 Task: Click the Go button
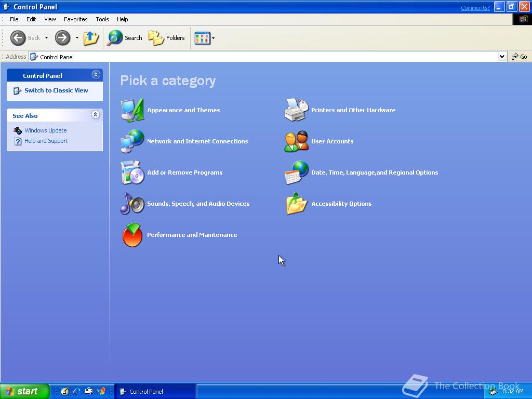coord(520,57)
